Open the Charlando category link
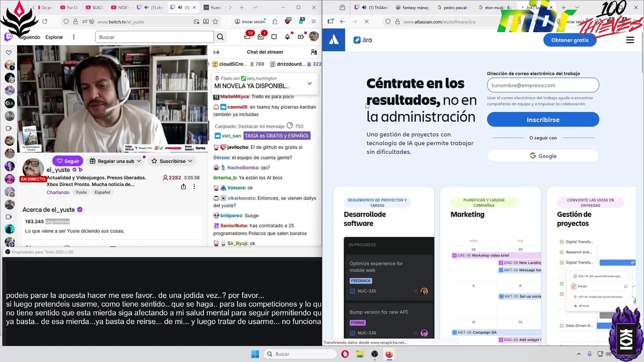The image size is (644, 362). 58,192
